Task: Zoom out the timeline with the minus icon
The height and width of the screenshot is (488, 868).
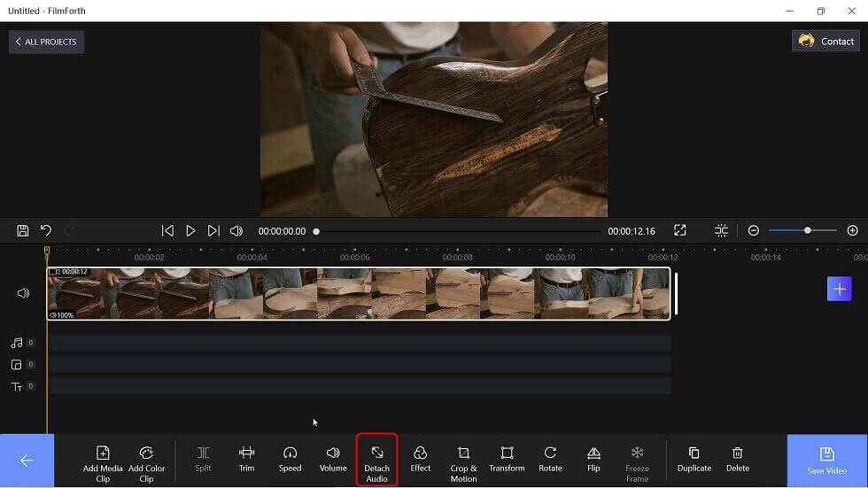Action: pos(754,231)
